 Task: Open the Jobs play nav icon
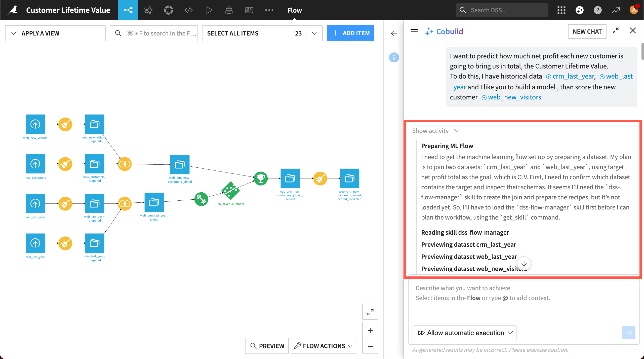[209, 10]
